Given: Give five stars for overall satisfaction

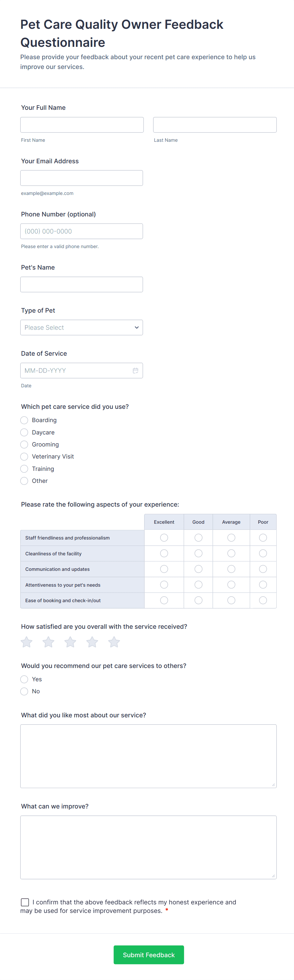Looking at the screenshot, I should [114, 642].
